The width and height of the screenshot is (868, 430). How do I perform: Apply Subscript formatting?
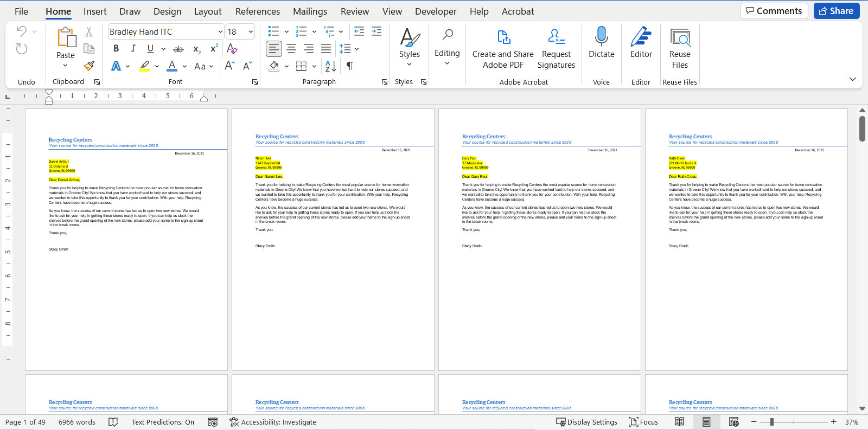click(x=197, y=49)
